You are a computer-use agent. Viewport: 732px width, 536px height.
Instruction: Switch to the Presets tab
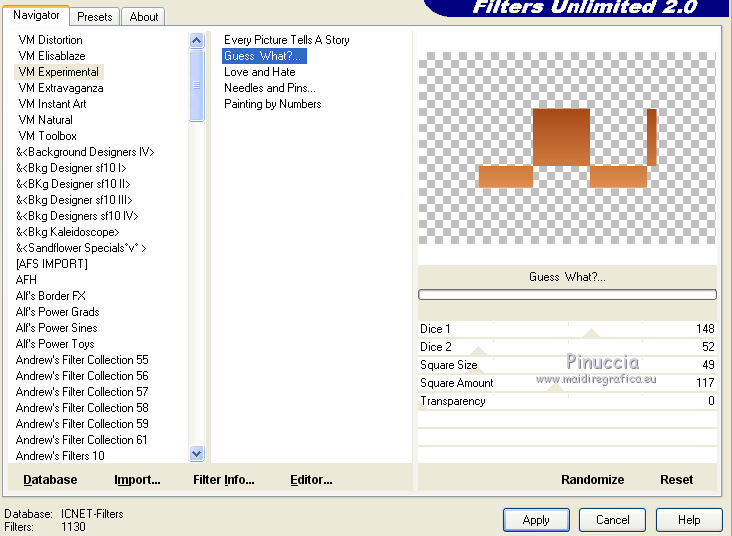click(95, 17)
